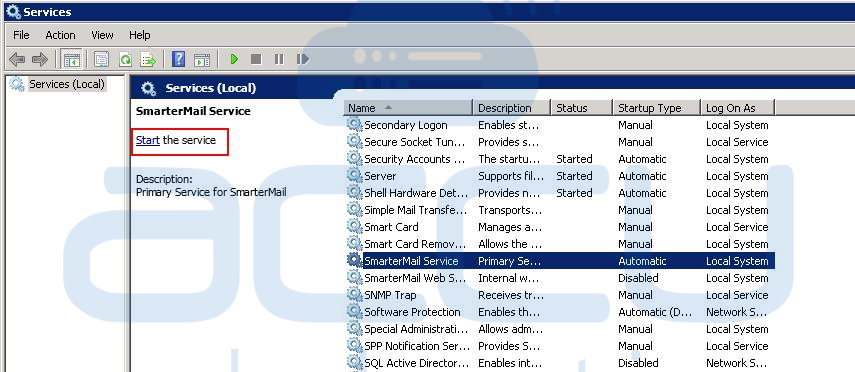Select the Special Administrati... service name

pos(416,329)
